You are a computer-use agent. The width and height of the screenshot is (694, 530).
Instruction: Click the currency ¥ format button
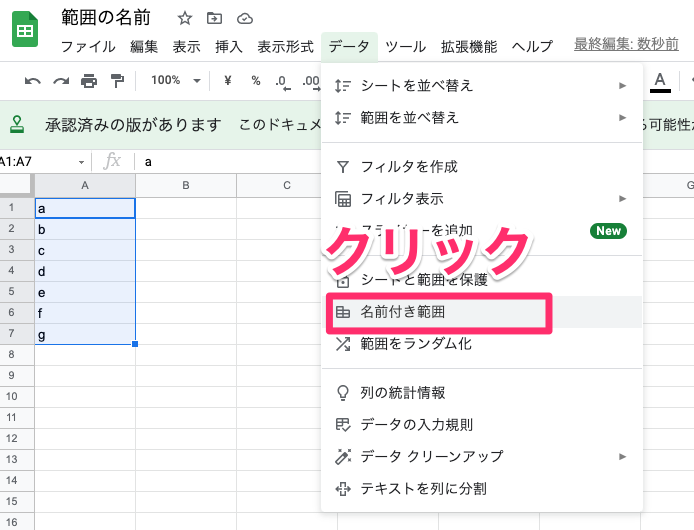(228, 81)
